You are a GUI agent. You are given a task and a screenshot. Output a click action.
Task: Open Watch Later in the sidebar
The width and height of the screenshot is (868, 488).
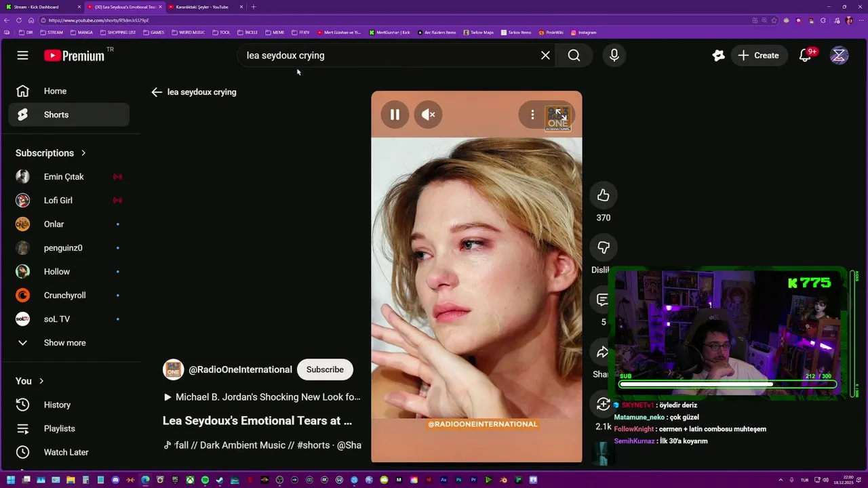(68, 452)
